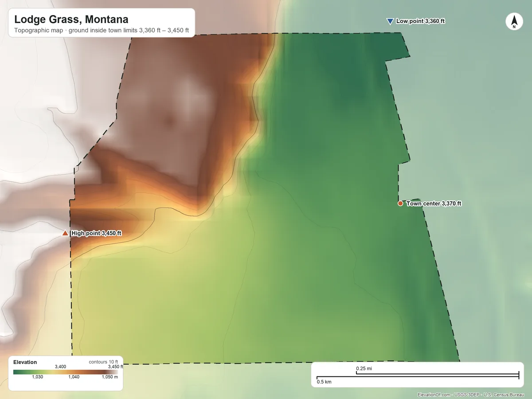Image resolution: width=532 pixels, height=399 pixels.
Task: Click the 'Lodge Grass, Montana' title
Action: pyautogui.click(x=71, y=20)
